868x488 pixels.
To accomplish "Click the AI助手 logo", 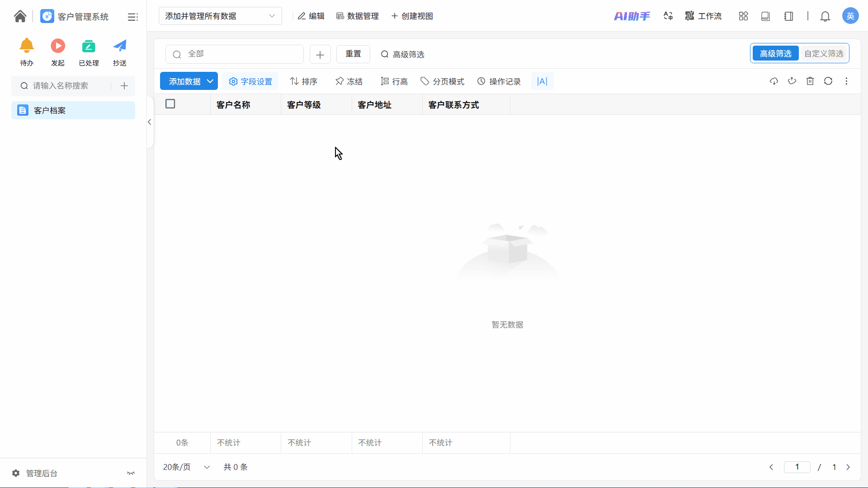I will coord(632,16).
